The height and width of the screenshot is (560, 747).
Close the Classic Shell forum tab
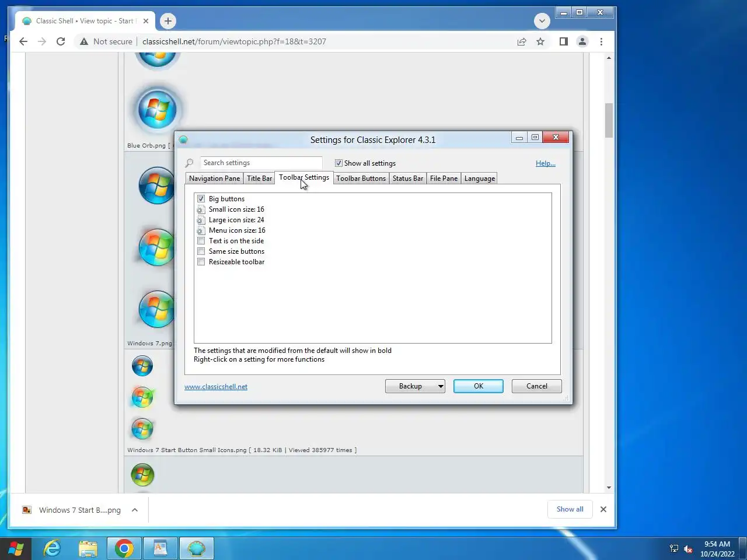pos(146,21)
